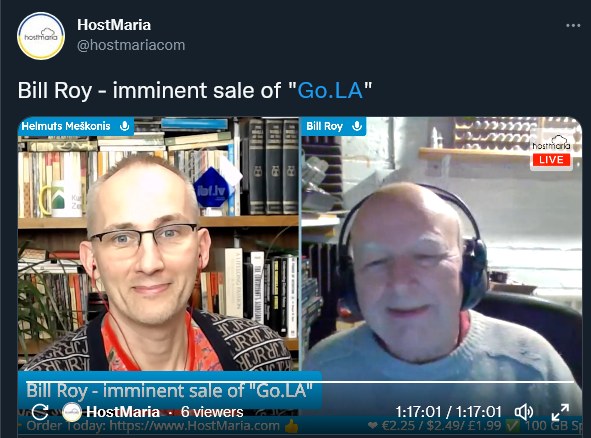Mute video using the speaker icon
Image resolution: width=591 pixels, height=438 pixels.
coord(524,412)
